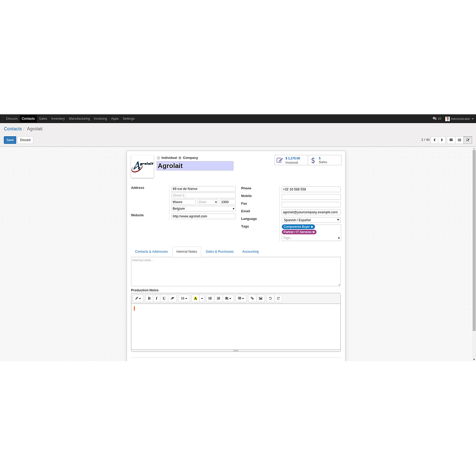Screen dimensions: 476x476
Task: Insert an unordered bullet list
Action: [210, 298]
